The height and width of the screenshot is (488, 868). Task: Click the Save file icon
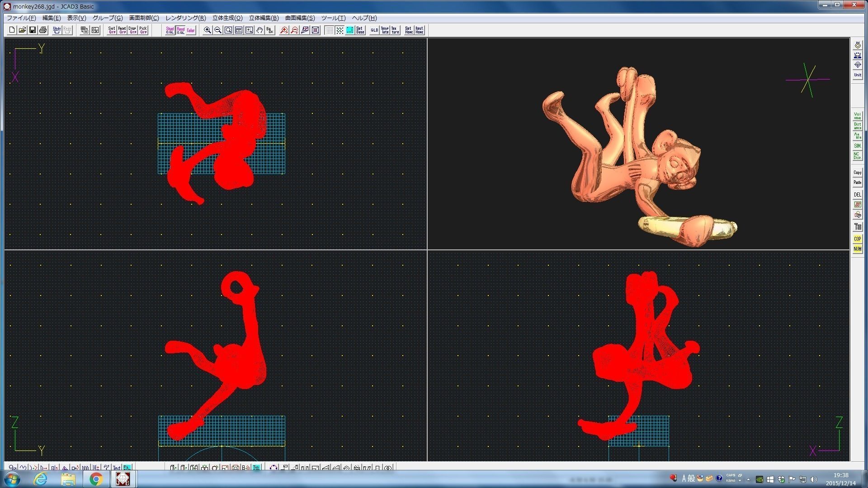[33, 30]
